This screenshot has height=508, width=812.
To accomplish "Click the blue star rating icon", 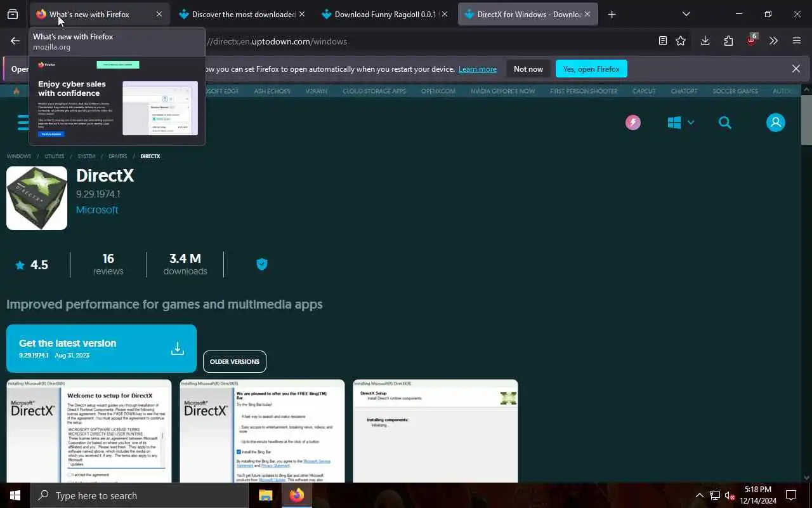I will 20,265.
